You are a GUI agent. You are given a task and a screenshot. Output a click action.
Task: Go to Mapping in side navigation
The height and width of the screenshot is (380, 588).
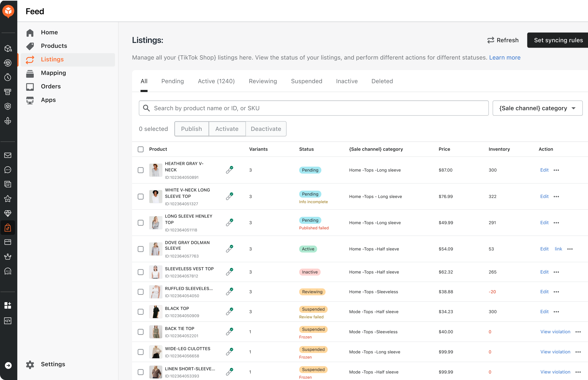click(53, 73)
